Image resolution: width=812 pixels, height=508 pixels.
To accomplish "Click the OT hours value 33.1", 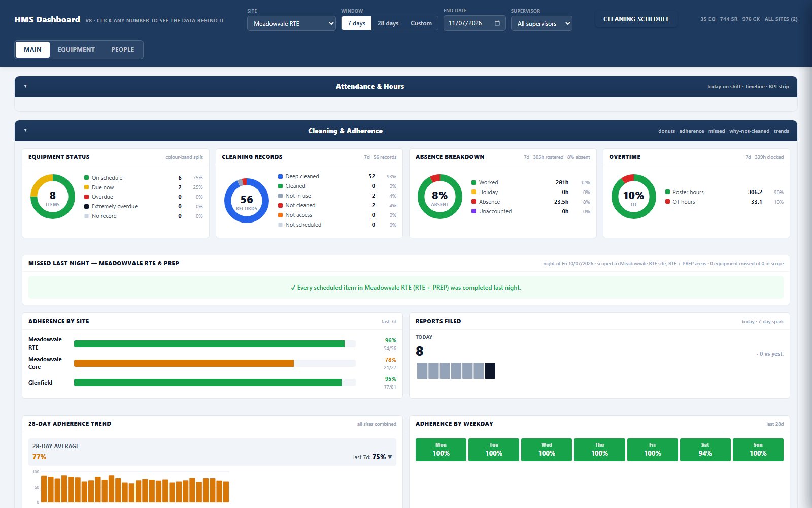I will click(757, 202).
